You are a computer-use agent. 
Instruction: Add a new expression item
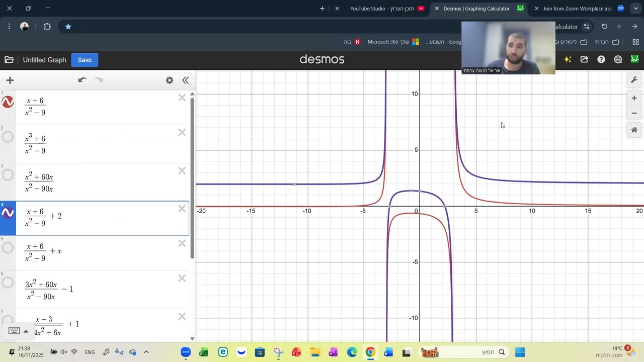pyautogui.click(x=10, y=80)
